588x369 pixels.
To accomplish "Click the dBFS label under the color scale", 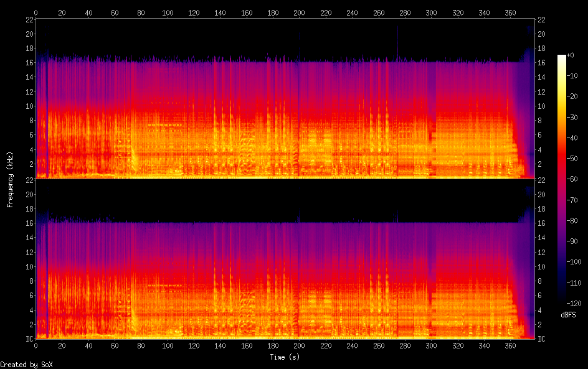I will [568, 315].
